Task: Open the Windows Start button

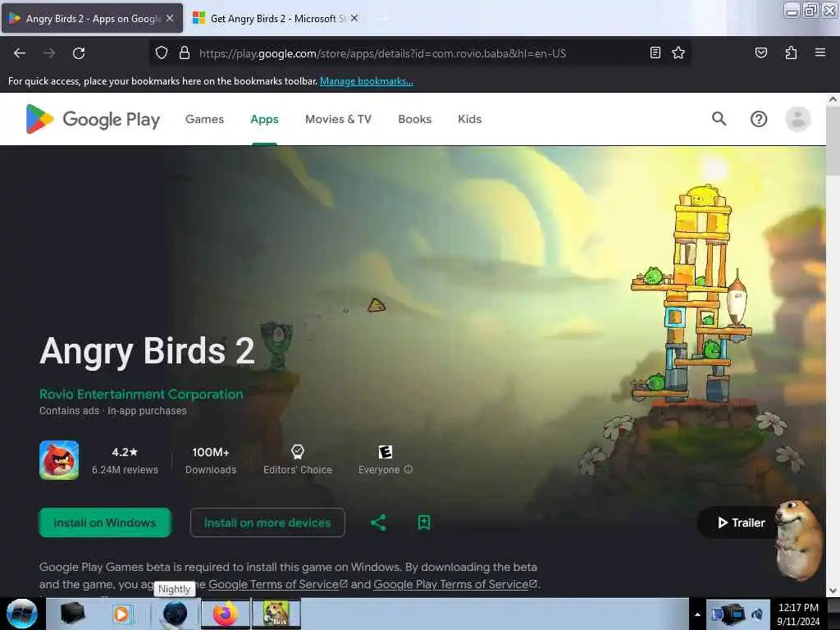Action: [22, 614]
